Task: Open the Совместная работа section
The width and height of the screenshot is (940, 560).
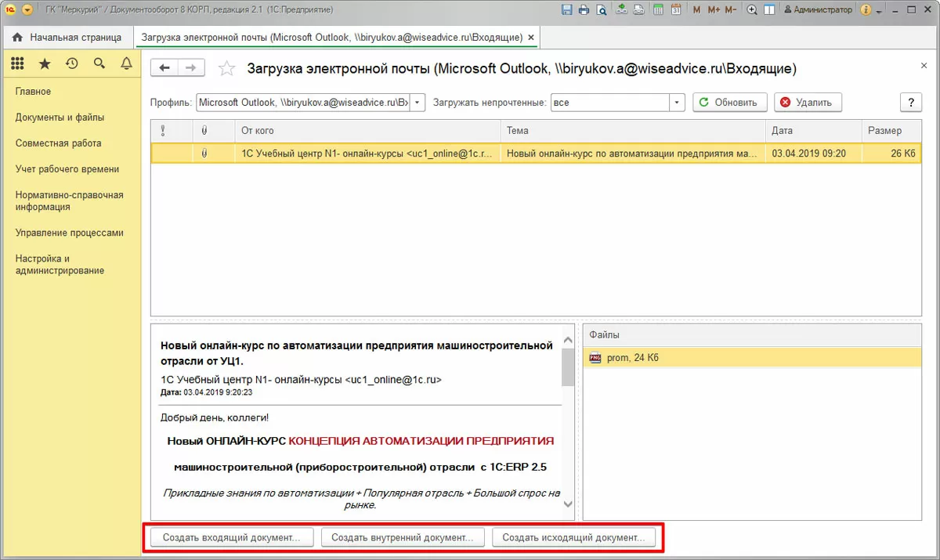Action: click(x=58, y=143)
